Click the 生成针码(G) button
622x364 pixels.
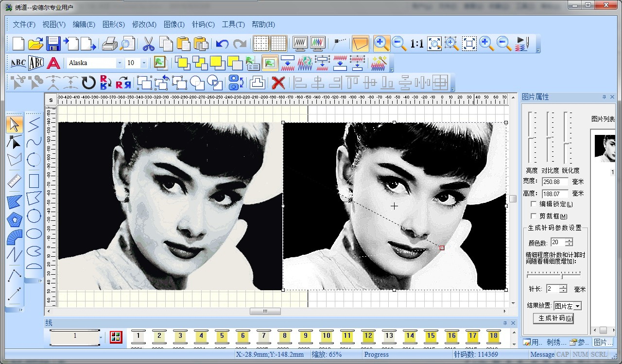coord(553,318)
